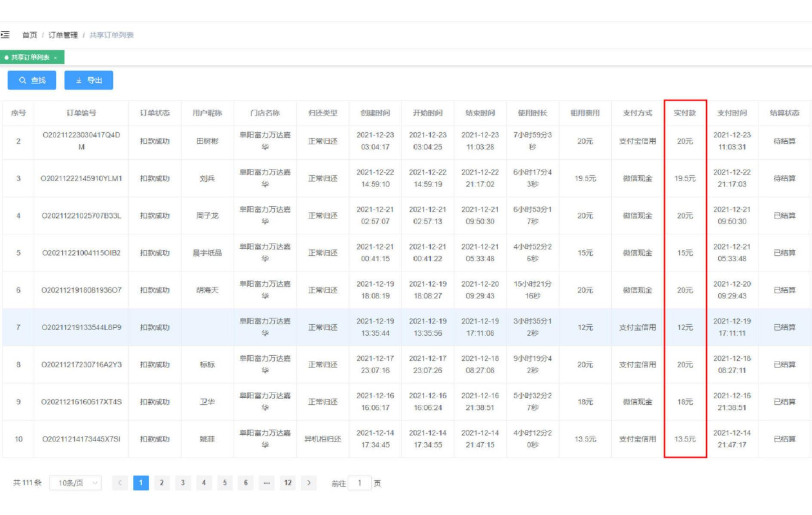Click the 租用费用 column header
The width and height of the screenshot is (812, 515).
click(585, 113)
